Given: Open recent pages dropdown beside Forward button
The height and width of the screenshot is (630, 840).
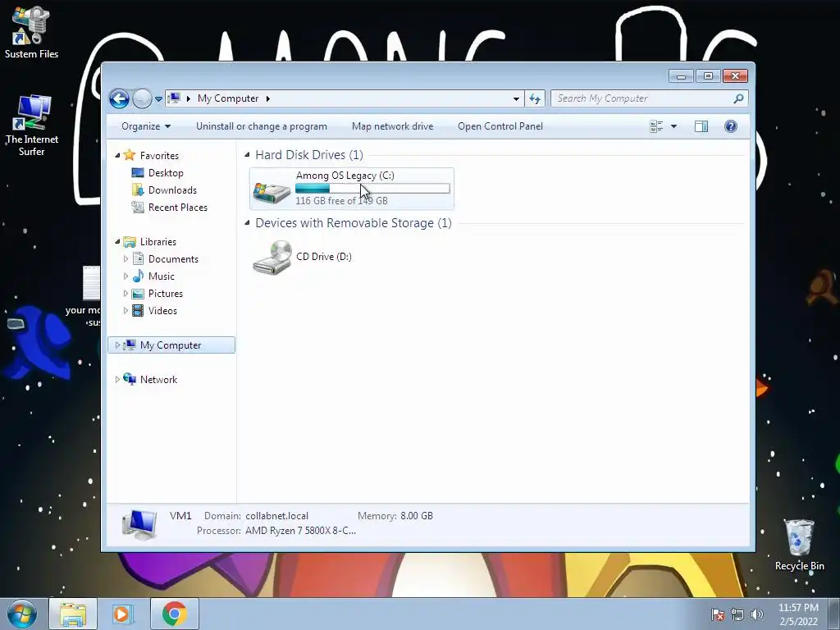Looking at the screenshot, I should [158, 99].
